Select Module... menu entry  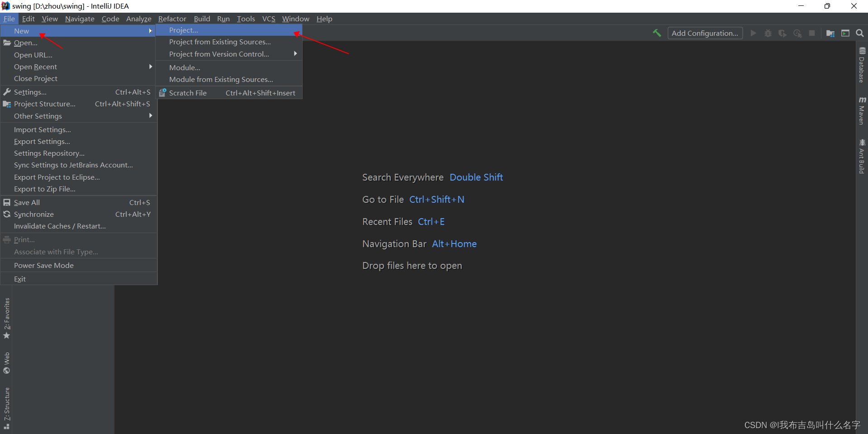228,67
